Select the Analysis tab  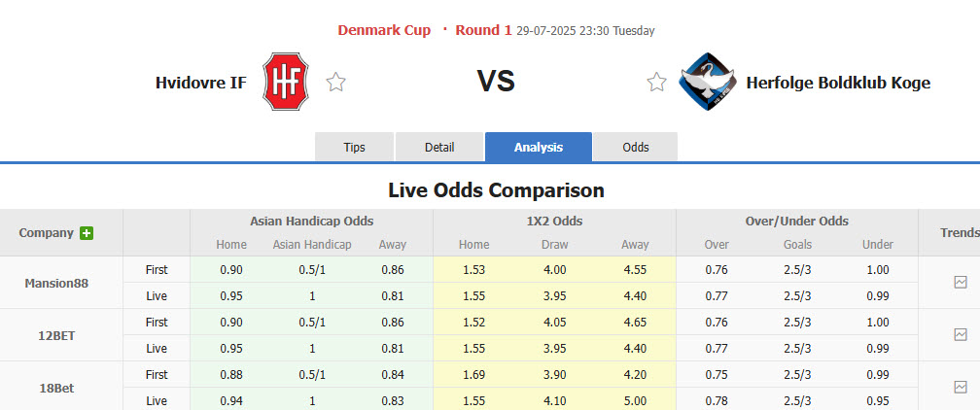tap(539, 148)
